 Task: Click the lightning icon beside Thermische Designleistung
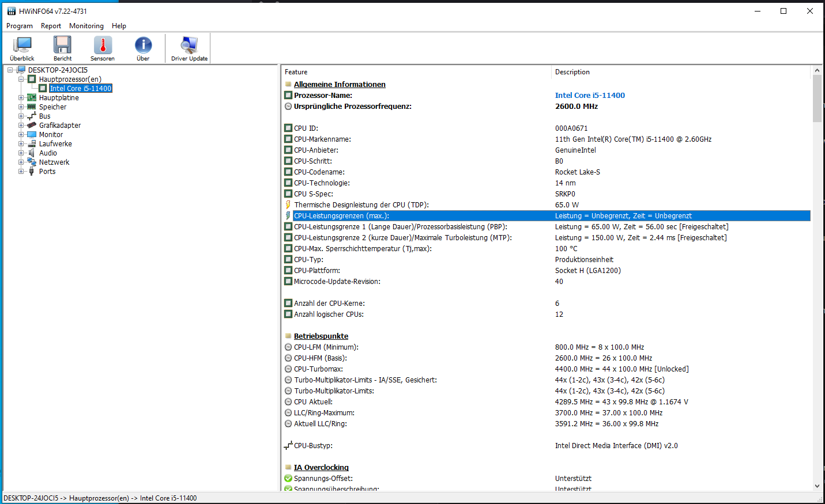[x=288, y=204]
